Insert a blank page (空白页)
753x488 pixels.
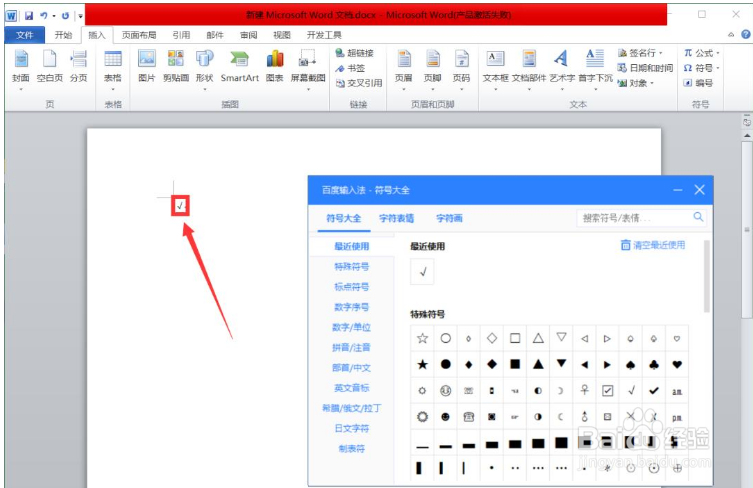49,67
